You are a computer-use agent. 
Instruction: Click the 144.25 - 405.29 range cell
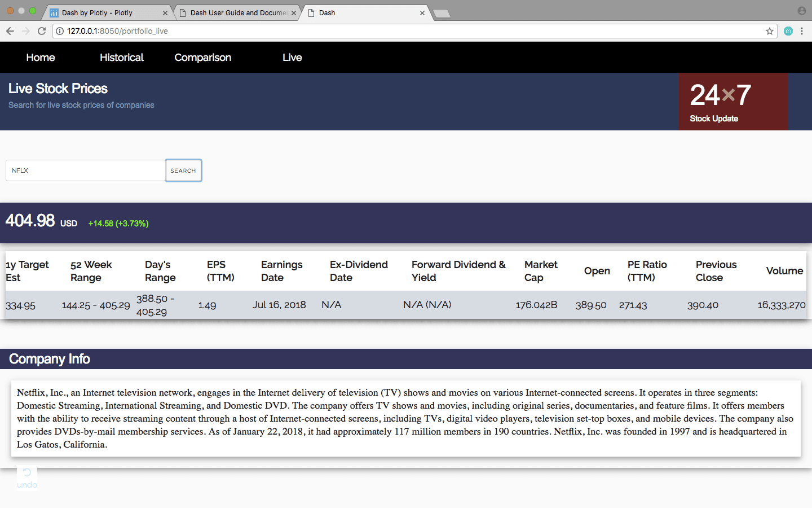point(96,305)
